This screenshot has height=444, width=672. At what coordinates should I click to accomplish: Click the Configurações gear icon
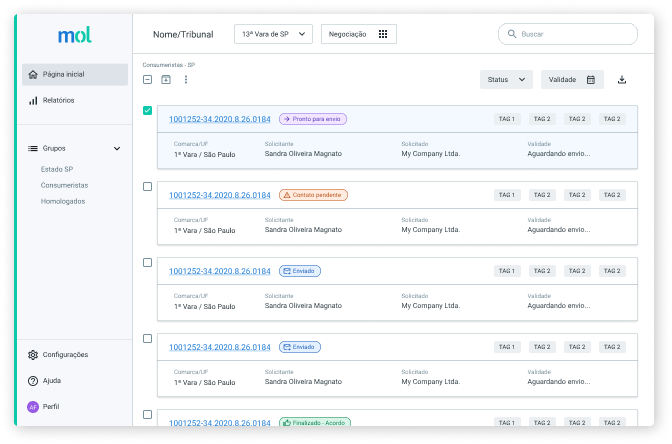click(33, 355)
